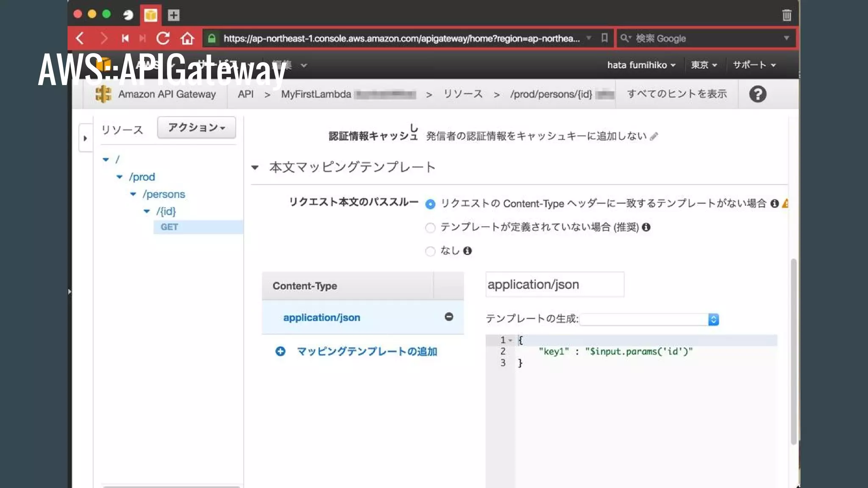The height and width of the screenshot is (488, 868).
Task: Remove application/json template with minus icon
Action: tap(449, 317)
